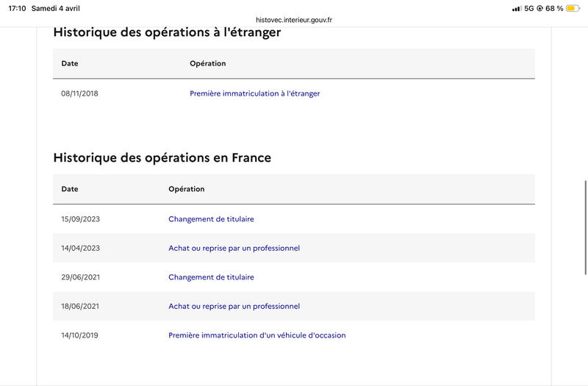Viewport: 588px width, 386px height.
Task: Tap the yellow battery icon
Action: (573, 8)
